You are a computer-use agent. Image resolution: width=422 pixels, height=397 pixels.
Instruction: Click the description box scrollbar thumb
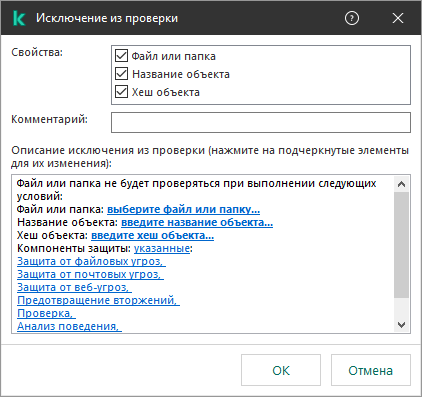[402, 245]
